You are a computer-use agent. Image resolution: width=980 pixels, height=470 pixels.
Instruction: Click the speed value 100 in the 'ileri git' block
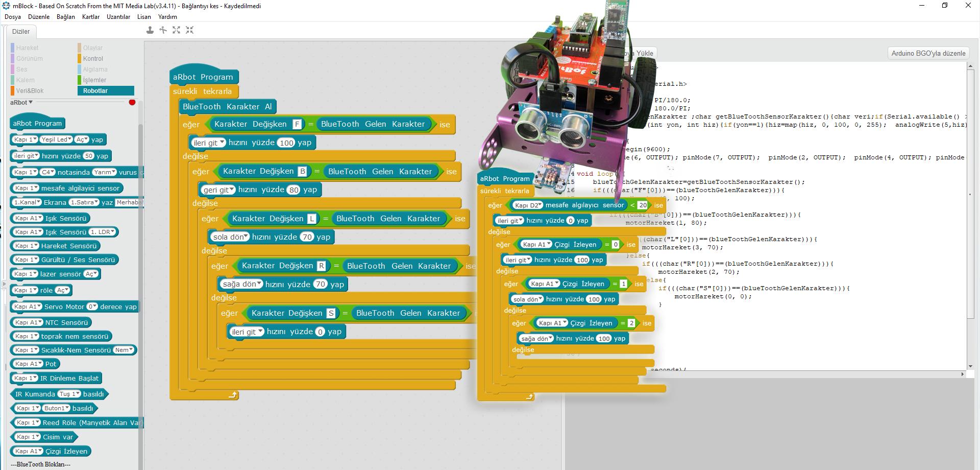point(287,143)
